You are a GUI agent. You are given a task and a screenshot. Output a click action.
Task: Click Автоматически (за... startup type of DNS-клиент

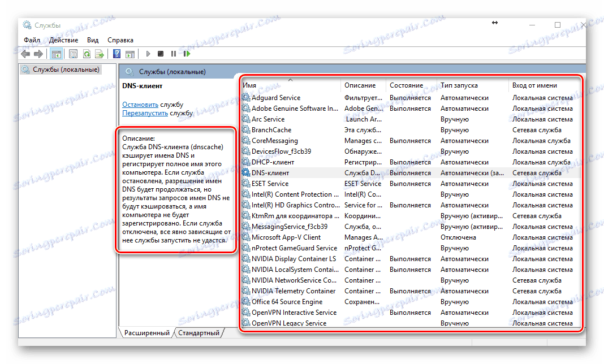tap(472, 172)
